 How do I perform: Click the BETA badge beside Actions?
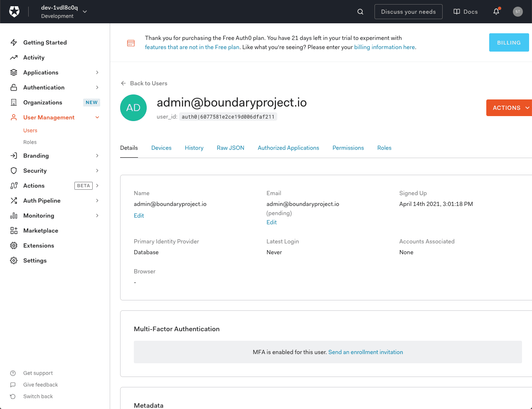click(84, 186)
